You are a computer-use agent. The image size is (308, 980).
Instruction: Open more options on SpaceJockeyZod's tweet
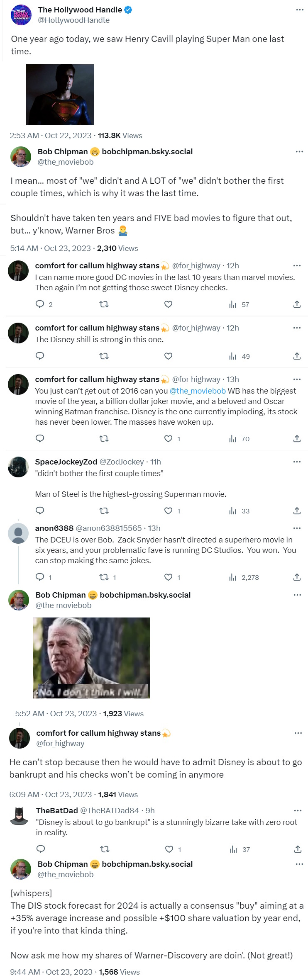(x=297, y=462)
